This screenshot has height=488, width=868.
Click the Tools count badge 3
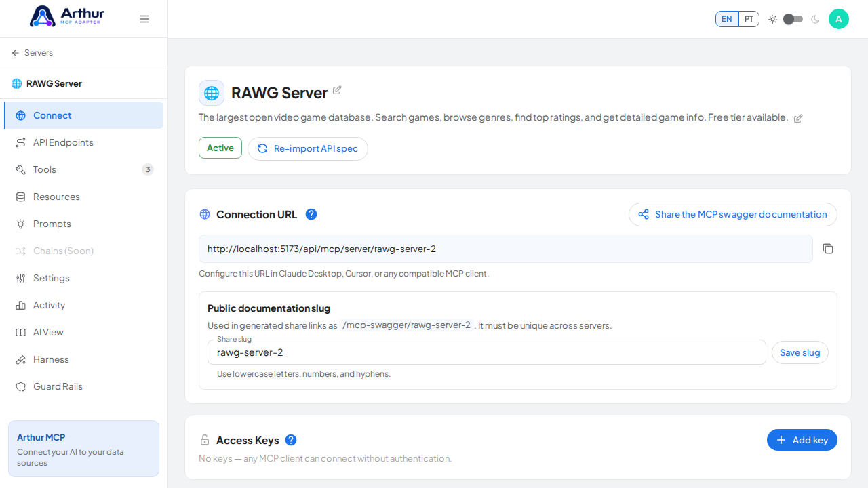click(x=148, y=169)
